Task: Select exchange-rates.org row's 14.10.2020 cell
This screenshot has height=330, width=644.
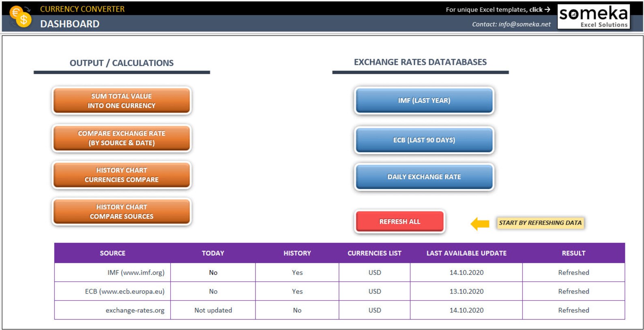Action: click(x=466, y=310)
